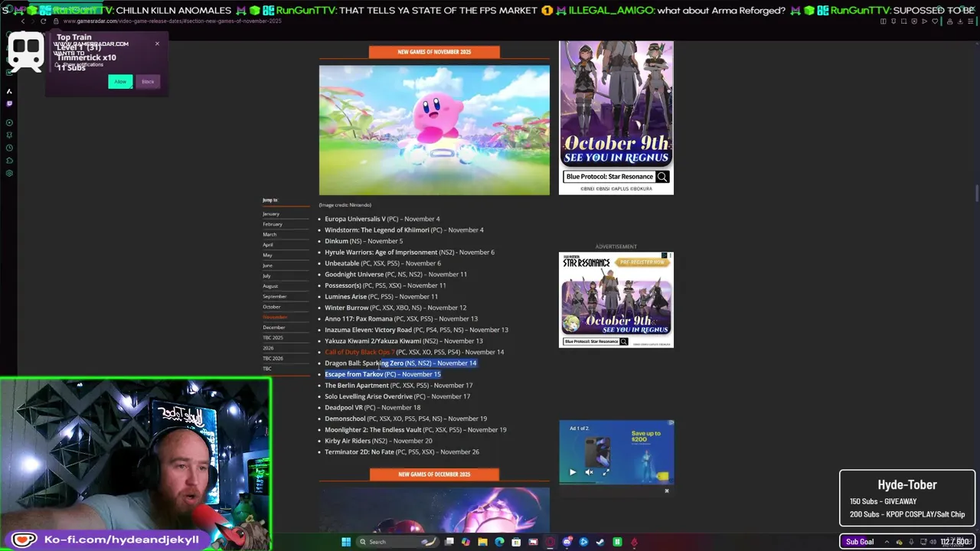This screenshot has height=551, width=980.
Task: Click the Europa Universalis V entry
Action: 382,219
